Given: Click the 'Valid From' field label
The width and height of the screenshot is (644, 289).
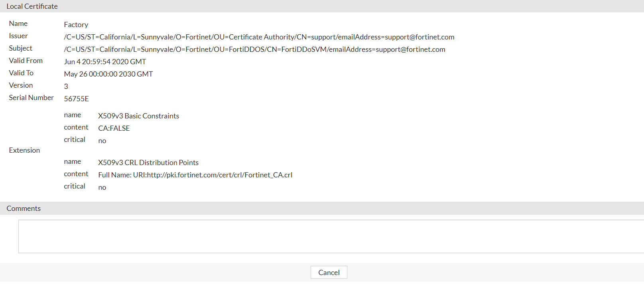Looking at the screenshot, I should click(x=26, y=61).
